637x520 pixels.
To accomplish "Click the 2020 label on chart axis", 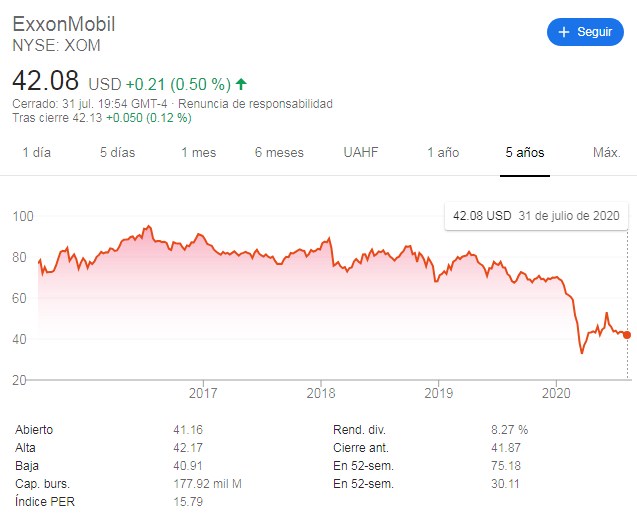I will [x=556, y=392].
